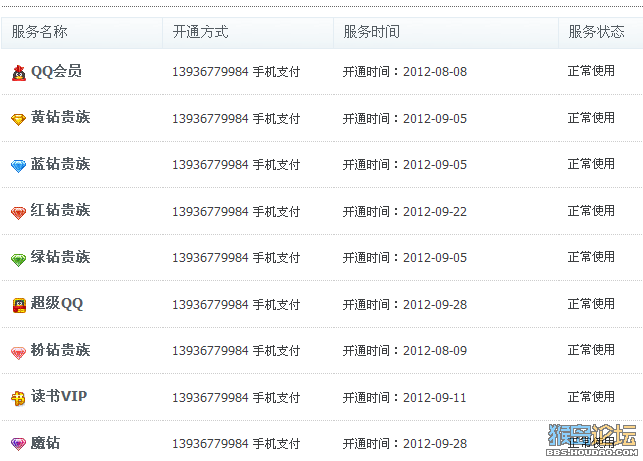Click the 蓝钻贵族 row date 2012-09-05

tap(435, 165)
